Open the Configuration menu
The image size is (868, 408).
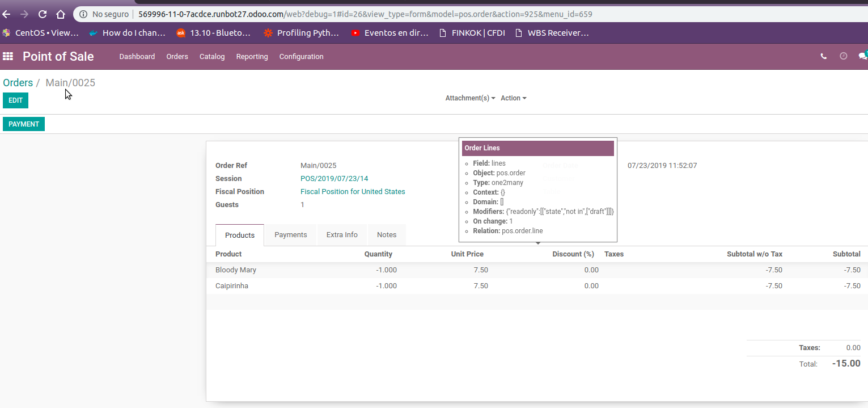point(301,56)
